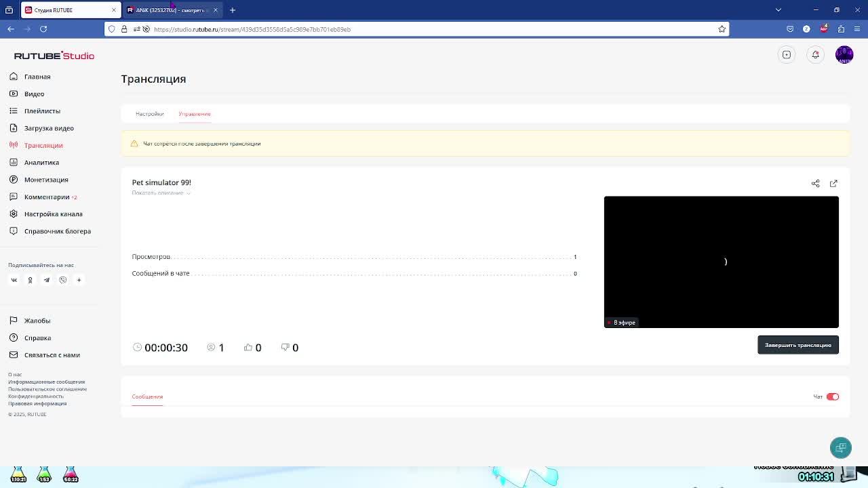Open Жалобы in the sidebar

click(x=37, y=321)
